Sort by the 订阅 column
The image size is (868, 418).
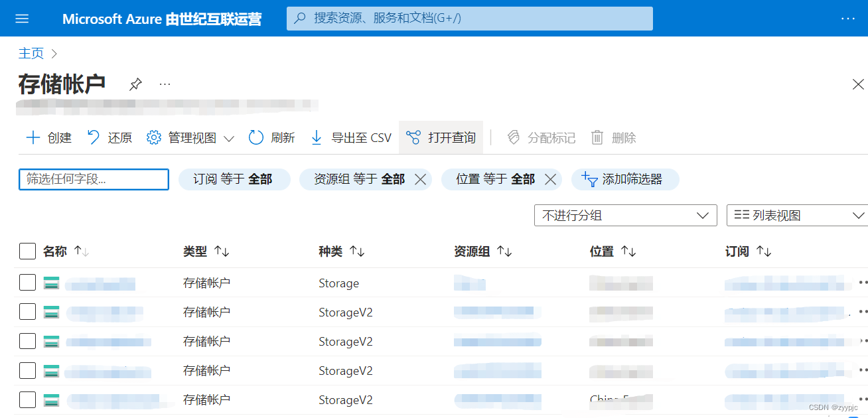tap(749, 251)
